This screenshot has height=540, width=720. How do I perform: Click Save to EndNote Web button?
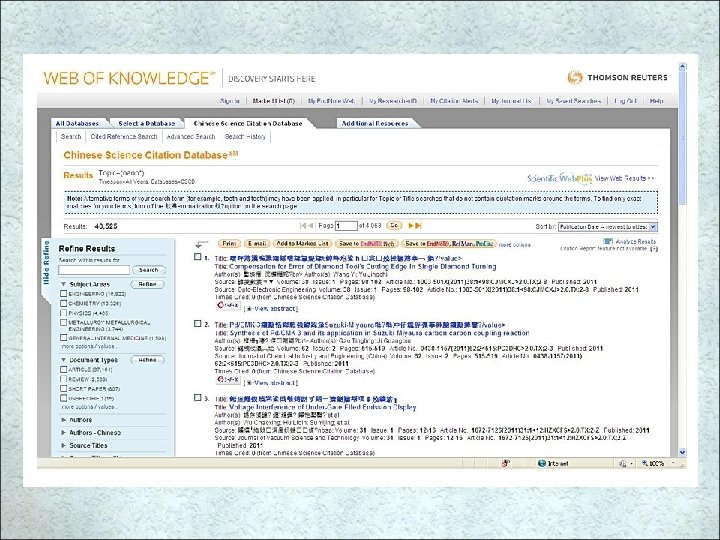tap(366, 244)
